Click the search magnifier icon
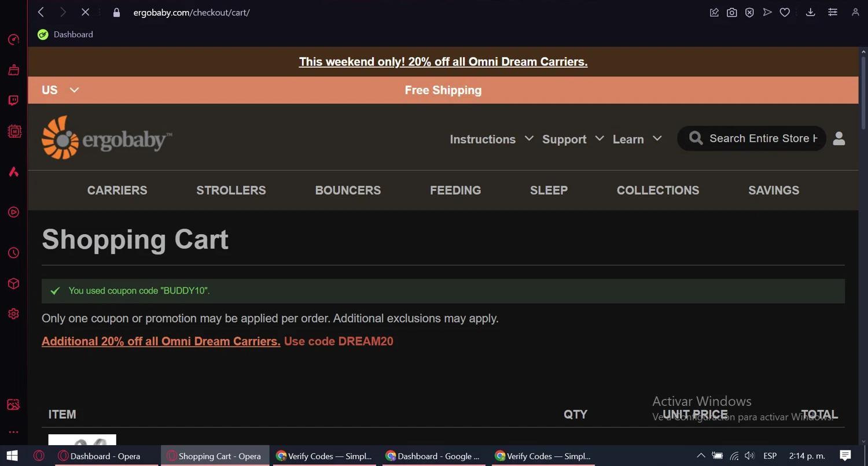868x466 pixels. point(696,138)
